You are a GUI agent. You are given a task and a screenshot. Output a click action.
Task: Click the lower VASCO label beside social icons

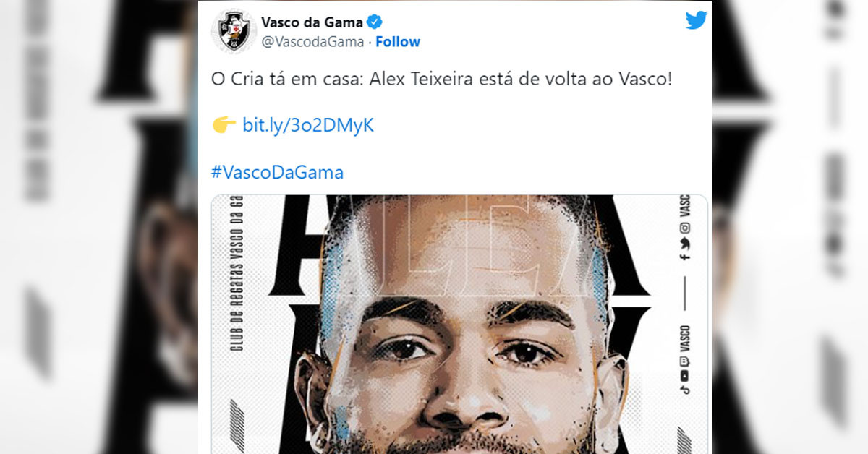684,338
